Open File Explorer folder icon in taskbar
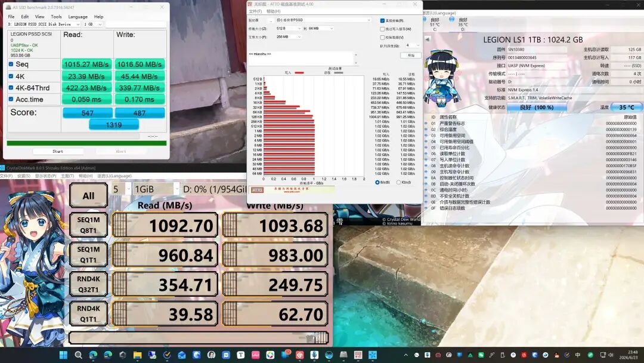The width and height of the screenshot is (644, 363). 137,355
